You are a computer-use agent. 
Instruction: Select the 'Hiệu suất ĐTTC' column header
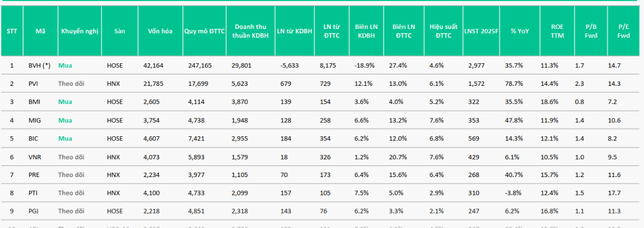[443, 31]
